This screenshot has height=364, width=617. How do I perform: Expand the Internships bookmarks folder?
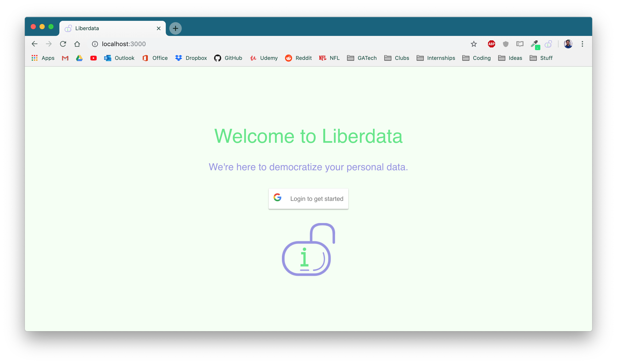[x=436, y=58]
